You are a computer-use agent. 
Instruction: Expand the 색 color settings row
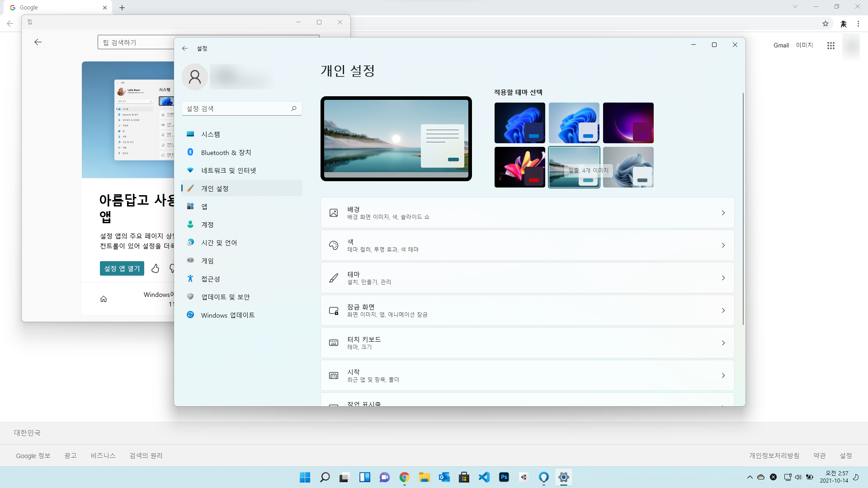click(527, 245)
